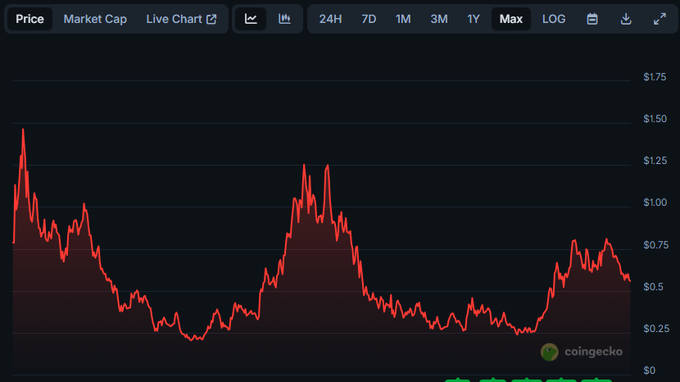Open the Live Chart link

pyautogui.click(x=181, y=19)
